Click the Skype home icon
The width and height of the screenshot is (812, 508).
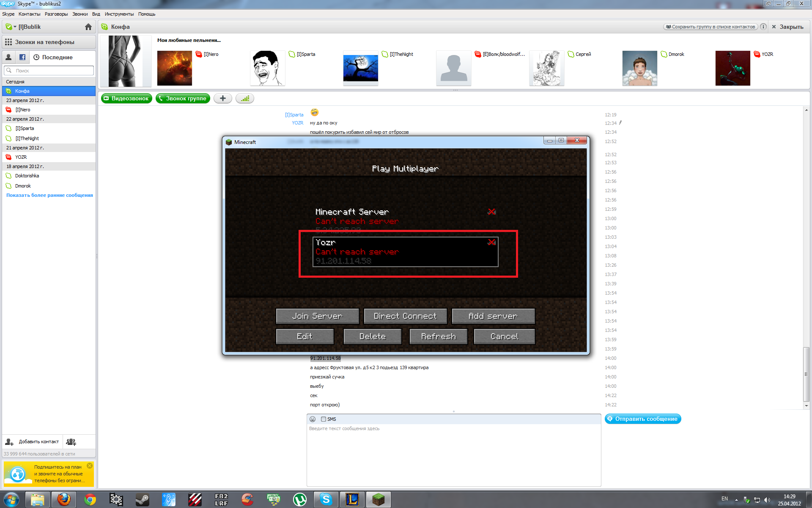[88, 27]
